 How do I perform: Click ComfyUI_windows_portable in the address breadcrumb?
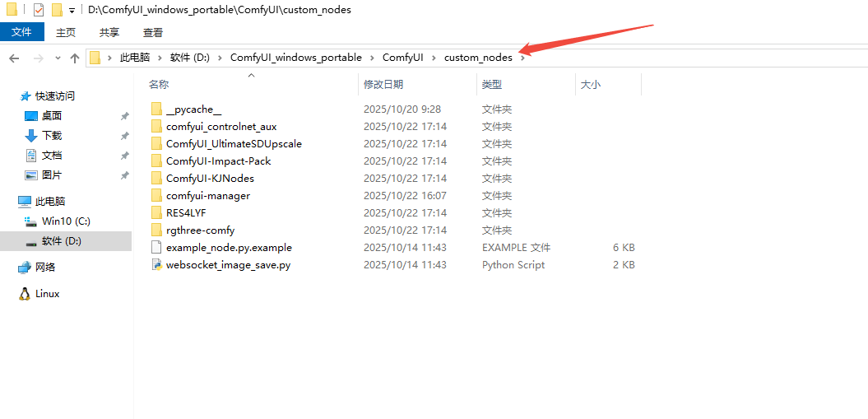point(295,58)
